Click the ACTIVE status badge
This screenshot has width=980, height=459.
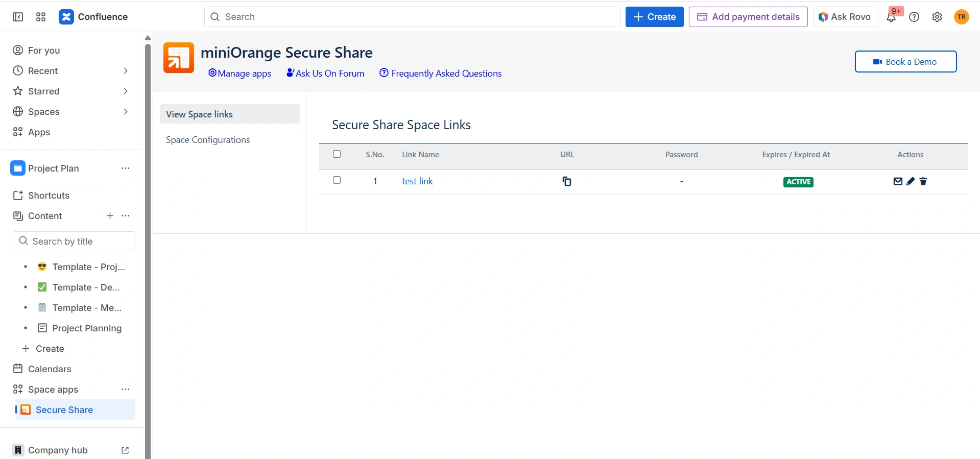pyautogui.click(x=798, y=182)
